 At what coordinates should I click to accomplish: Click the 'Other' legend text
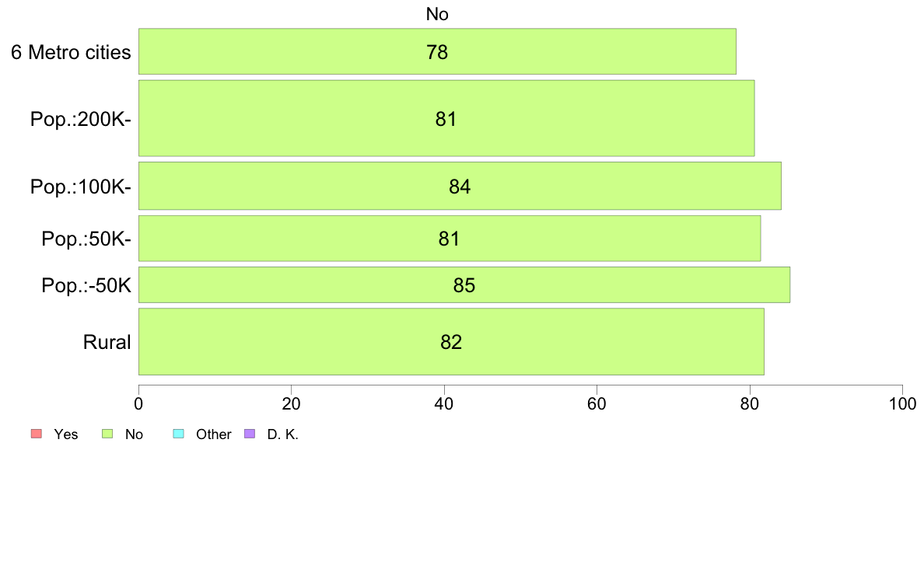(x=213, y=434)
